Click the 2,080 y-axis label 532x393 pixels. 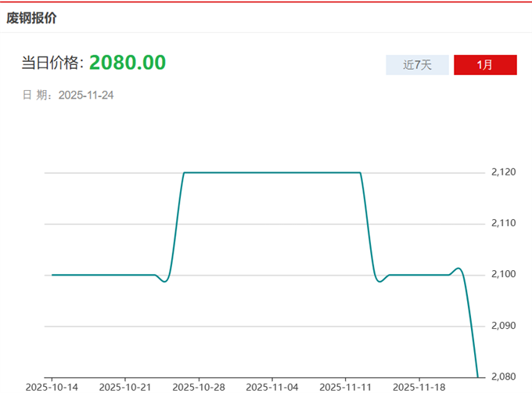[505, 377]
